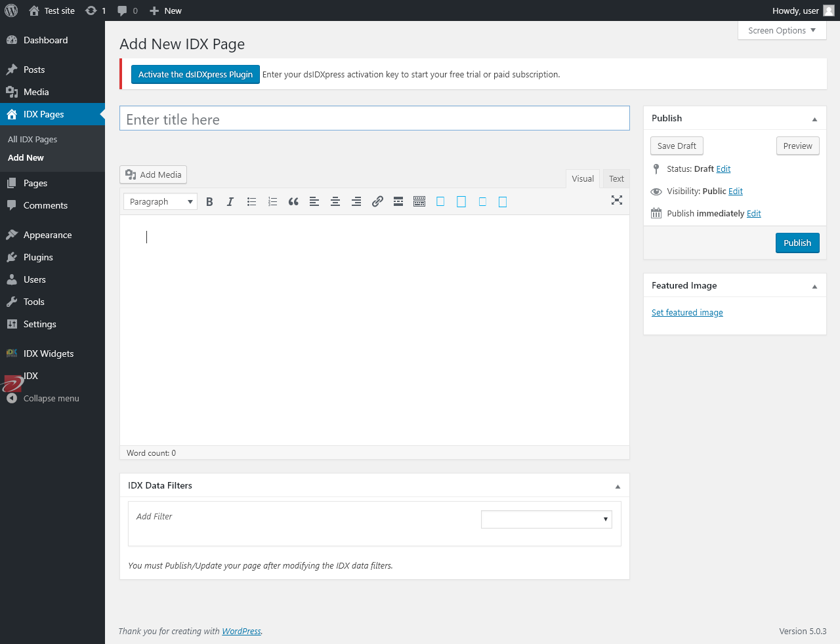Screen dimensions: 840x644
Task: Open the Plugins menu in sidebar
Action: tap(52, 257)
